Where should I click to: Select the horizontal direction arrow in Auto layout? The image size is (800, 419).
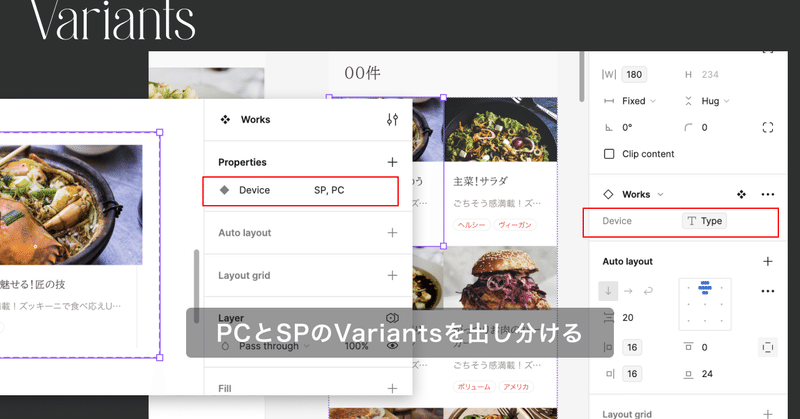click(628, 291)
